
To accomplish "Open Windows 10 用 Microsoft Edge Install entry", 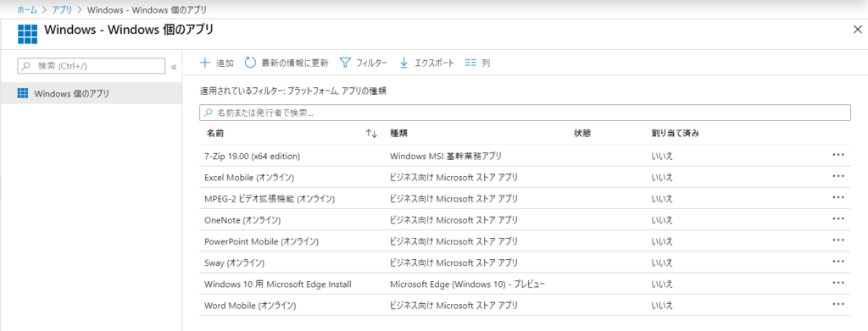I will tap(278, 284).
